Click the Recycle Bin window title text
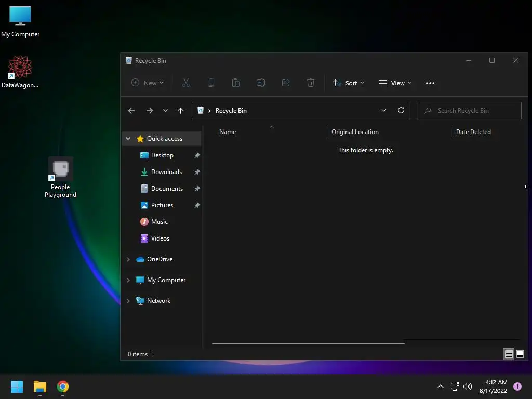The width and height of the screenshot is (532, 399). 151,61
